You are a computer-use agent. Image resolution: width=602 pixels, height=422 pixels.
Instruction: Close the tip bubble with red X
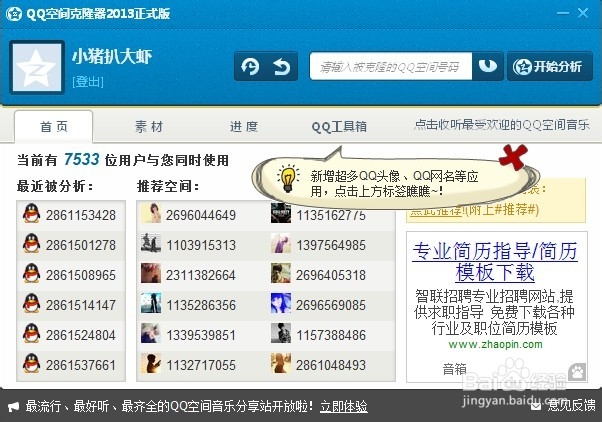[513, 157]
